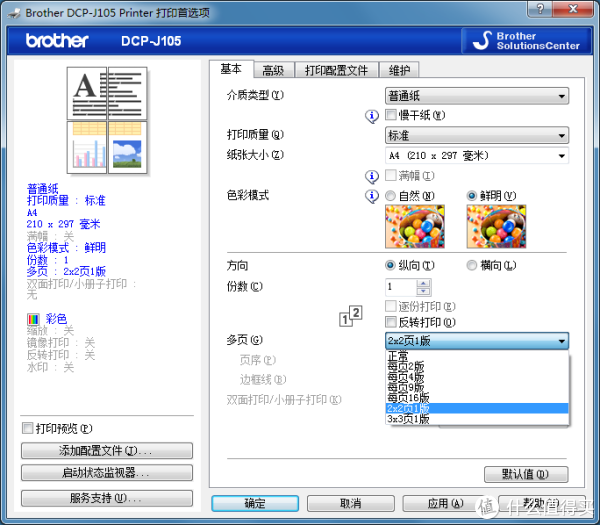Toggle the 逐份打印 collate checkbox
The height and width of the screenshot is (525, 600).
391,306
